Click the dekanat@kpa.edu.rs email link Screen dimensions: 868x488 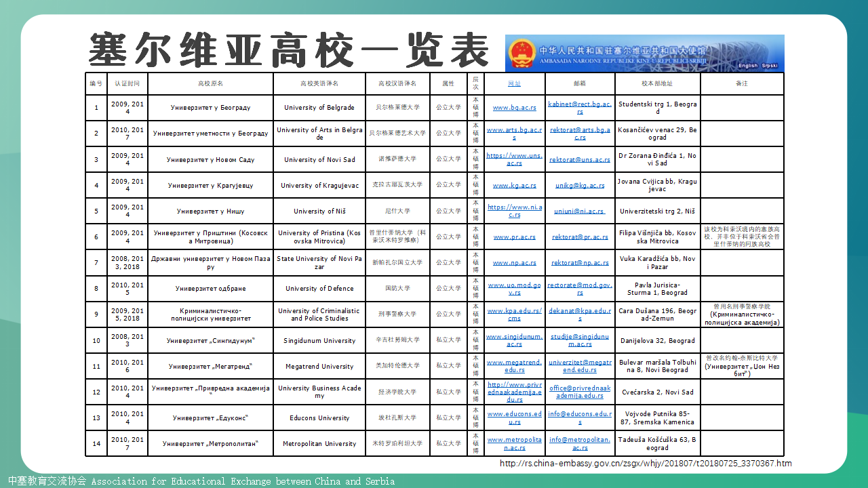tap(580, 314)
